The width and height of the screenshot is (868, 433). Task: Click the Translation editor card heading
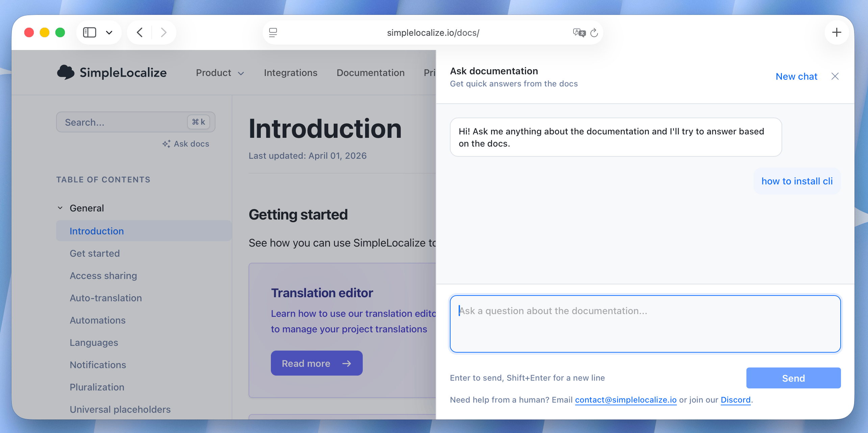(x=322, y=293)
